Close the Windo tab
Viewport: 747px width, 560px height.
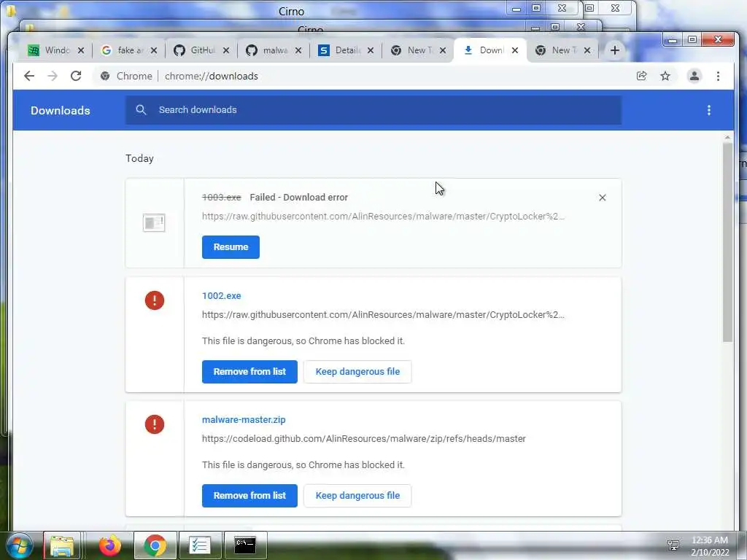coord(81,50)
